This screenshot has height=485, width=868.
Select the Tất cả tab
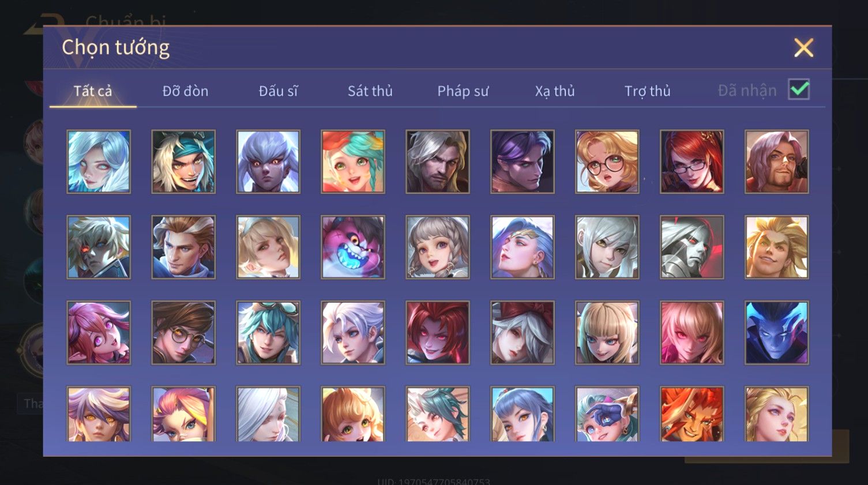(x=93, y=91)
